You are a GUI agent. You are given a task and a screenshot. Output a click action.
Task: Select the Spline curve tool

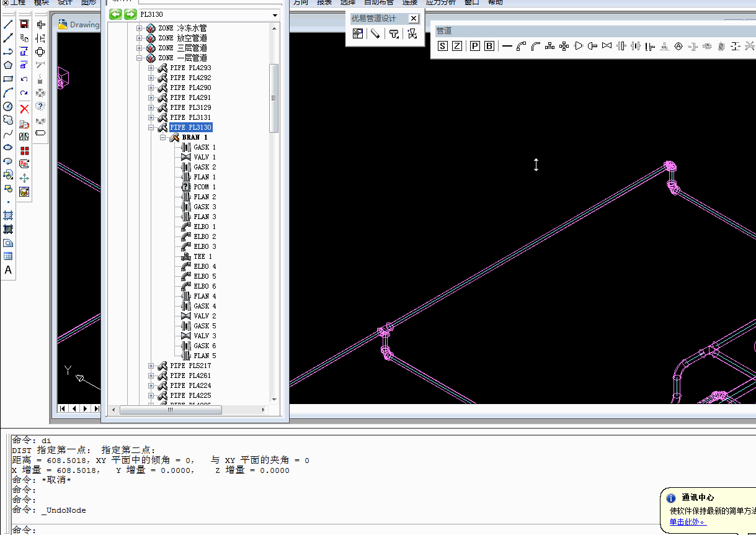click(x=8, y=133)
